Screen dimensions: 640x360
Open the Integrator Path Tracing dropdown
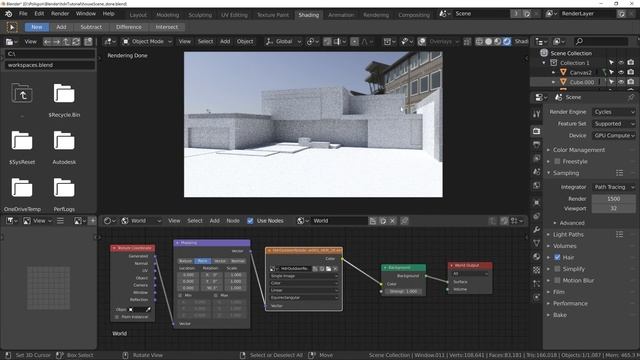tap(614, 187)
